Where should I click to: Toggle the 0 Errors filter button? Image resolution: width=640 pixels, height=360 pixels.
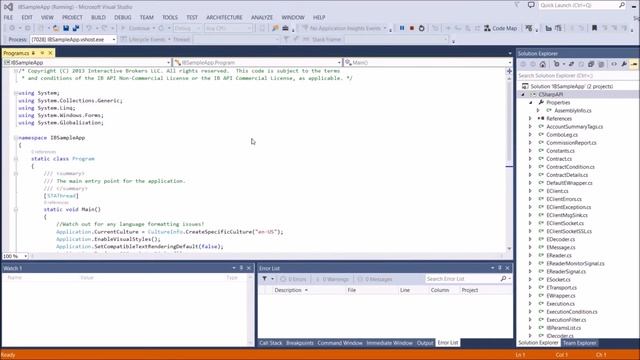(293, 279)
